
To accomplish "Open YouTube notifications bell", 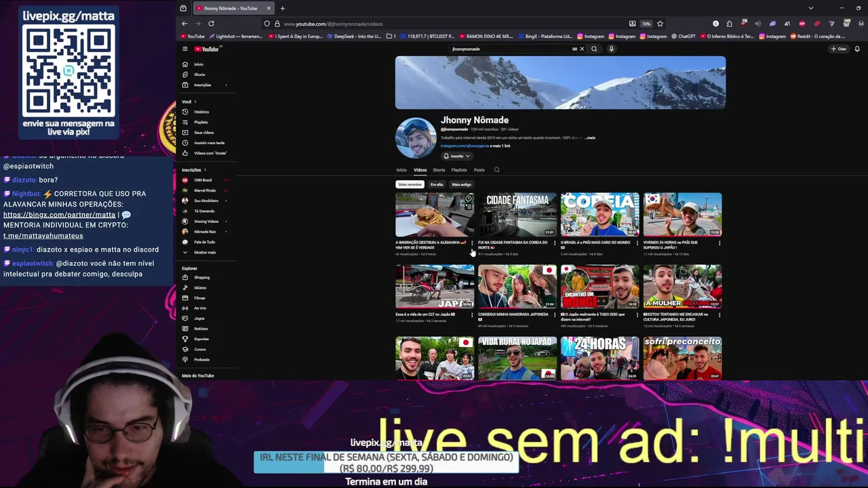I will pyautogui.click(x=857, y=49).
